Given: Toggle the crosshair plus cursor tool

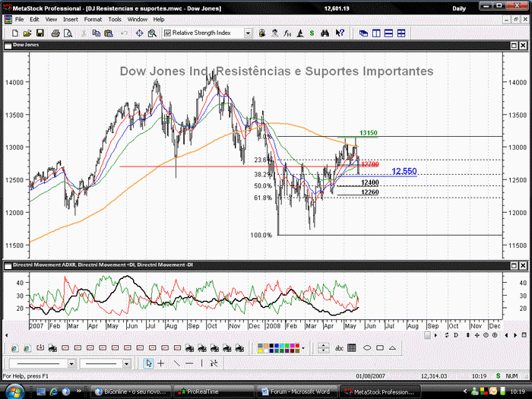Looking at the screenshot, I should pos(161,363).
